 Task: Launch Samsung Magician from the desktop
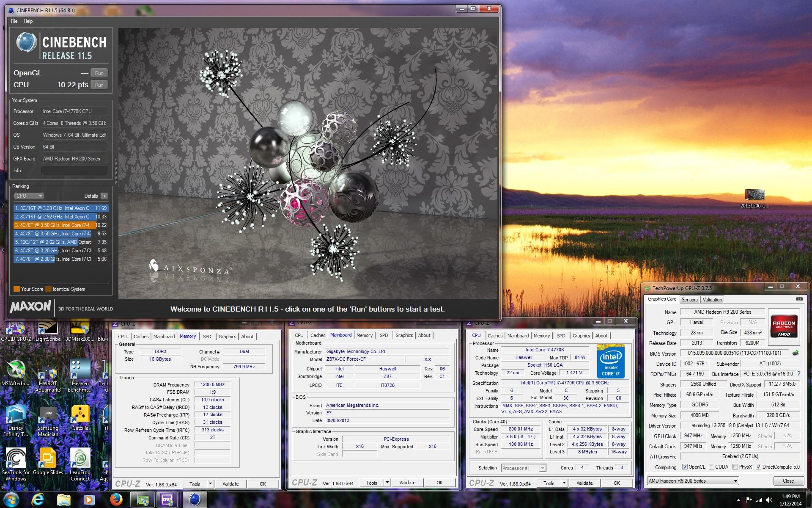tap(48, 421)
